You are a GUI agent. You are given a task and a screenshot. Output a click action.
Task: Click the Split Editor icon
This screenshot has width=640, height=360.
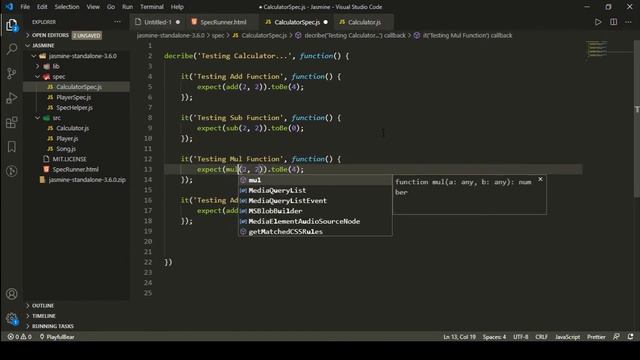(x=613, y=22)
